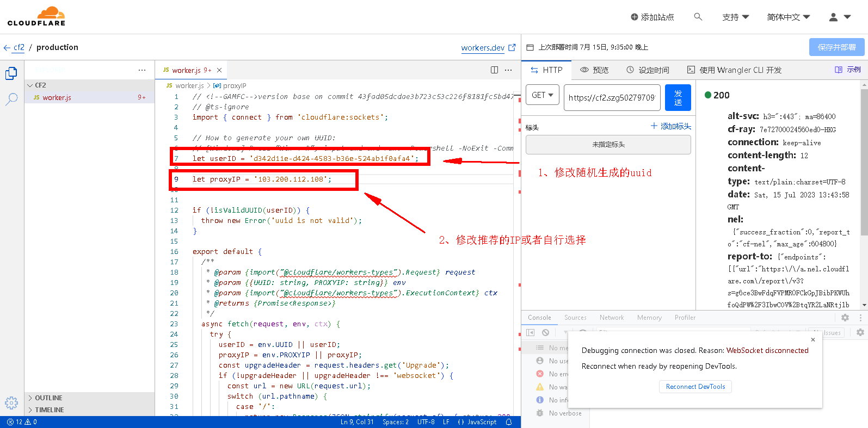Open the 示例 link
This screenshot has width=868, height=428.
coord(848,70)
